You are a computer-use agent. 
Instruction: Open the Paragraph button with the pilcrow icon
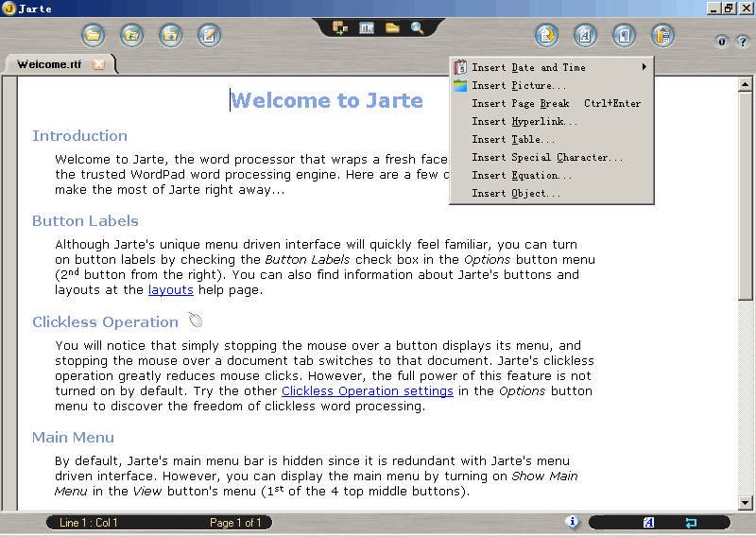point(624,35)
